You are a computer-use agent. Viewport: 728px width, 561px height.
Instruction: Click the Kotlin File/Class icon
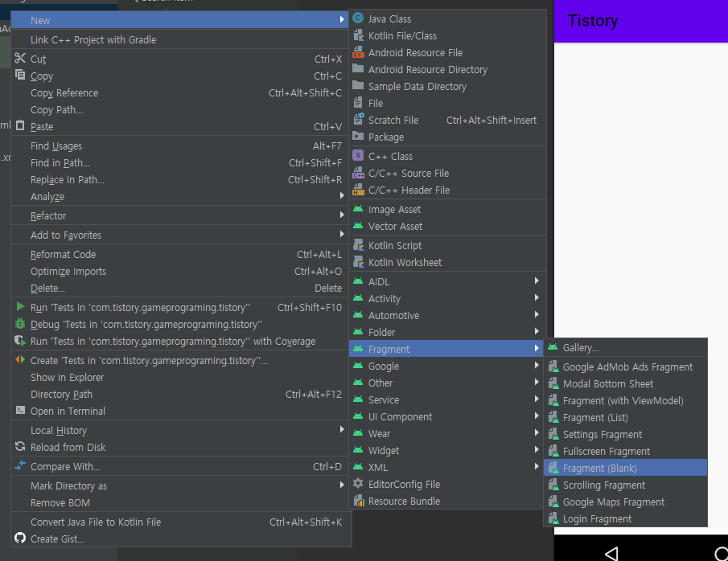(x=358, y=35)
